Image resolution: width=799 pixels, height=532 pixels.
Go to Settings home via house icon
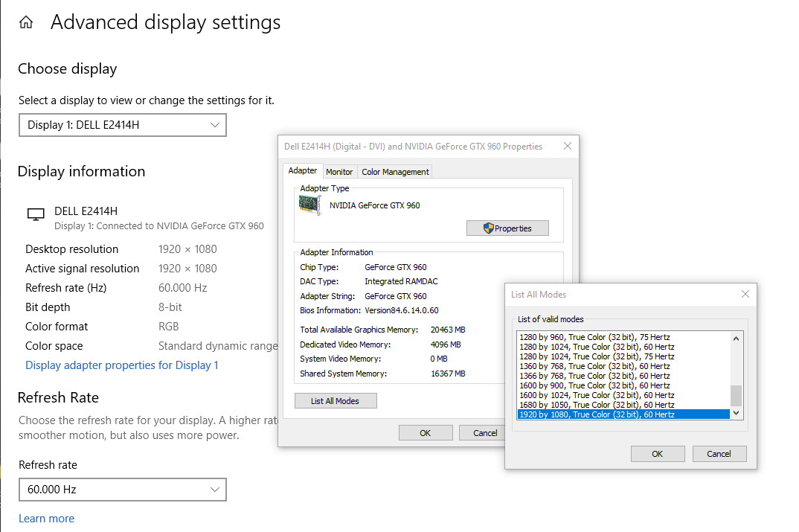26,22
